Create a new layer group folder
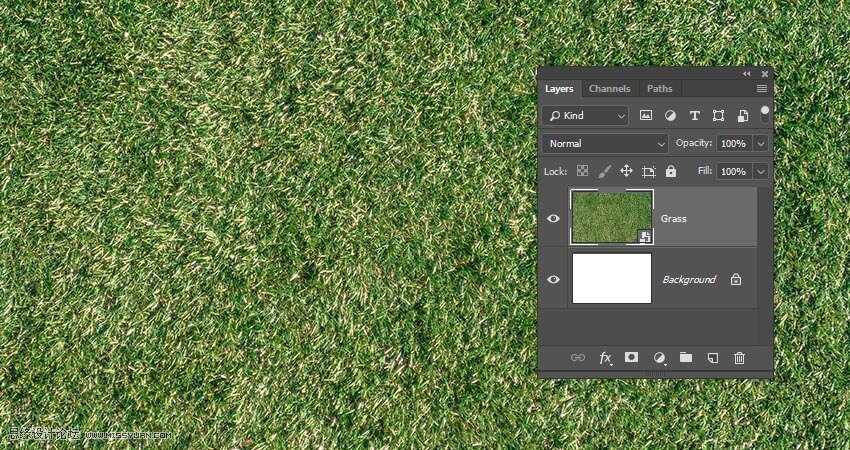 (686, 357)
